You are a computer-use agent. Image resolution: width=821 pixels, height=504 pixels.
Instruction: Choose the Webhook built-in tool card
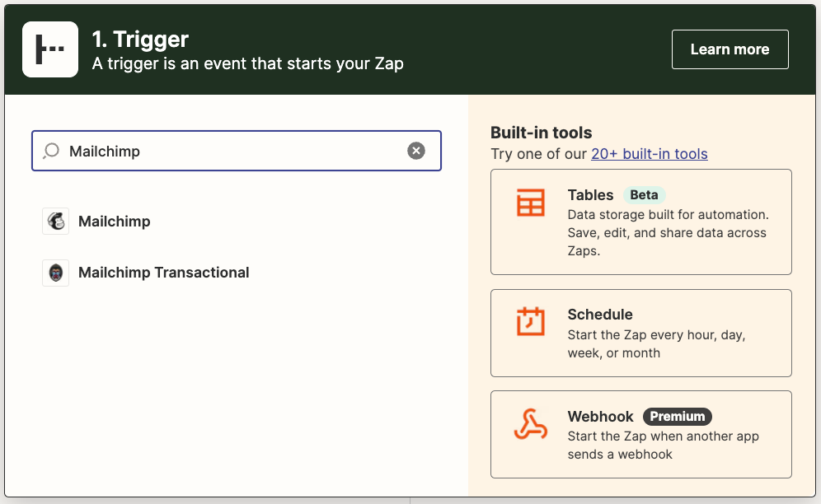(x=640, y=434)
